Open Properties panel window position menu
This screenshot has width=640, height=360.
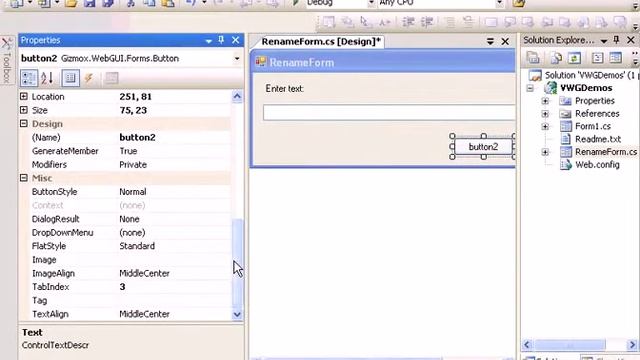[x=209, y=41]
